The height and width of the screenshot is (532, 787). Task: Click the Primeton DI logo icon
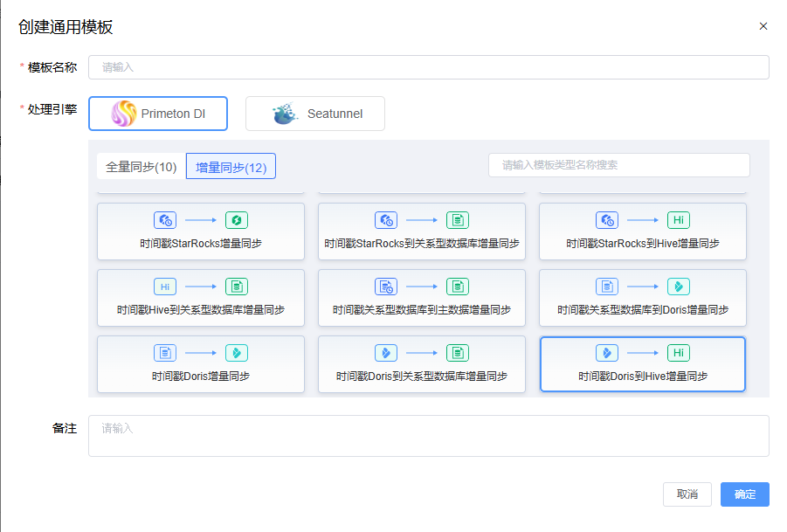124,114
